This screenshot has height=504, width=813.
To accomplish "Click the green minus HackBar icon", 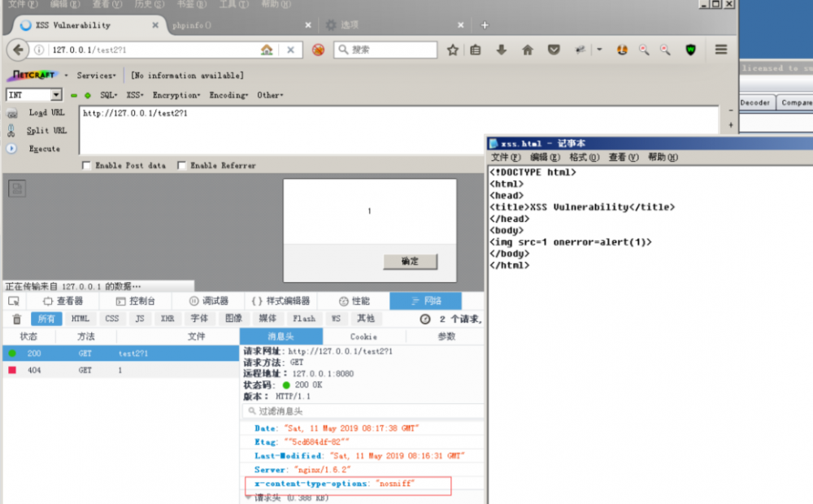I will click(74, 95).
